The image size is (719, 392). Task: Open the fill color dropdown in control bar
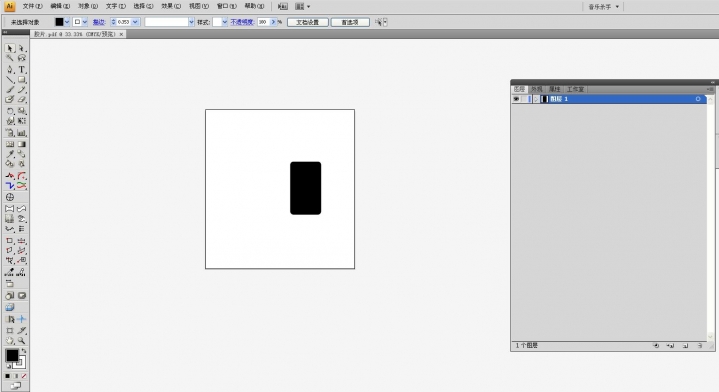pos(67,22)
